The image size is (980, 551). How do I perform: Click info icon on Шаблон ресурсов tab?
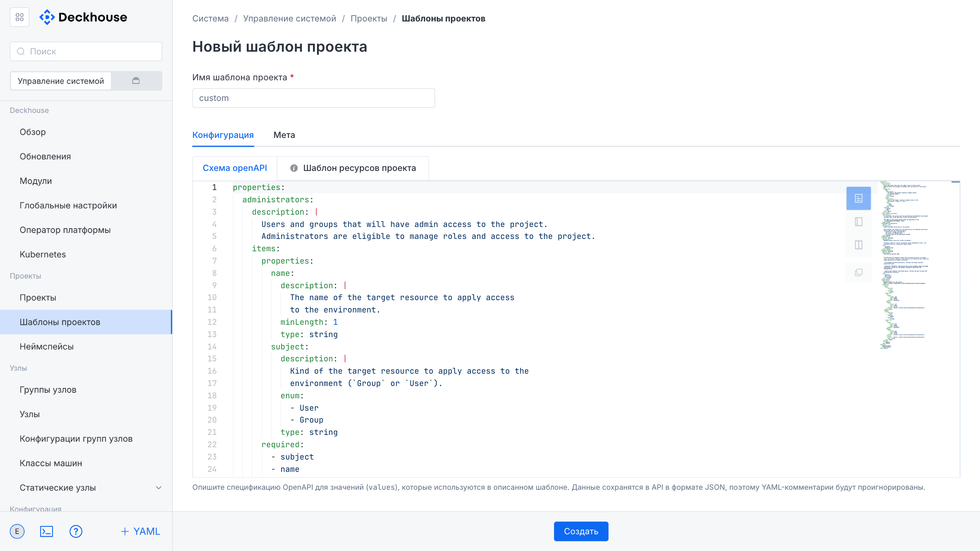(x=294, y=168)
